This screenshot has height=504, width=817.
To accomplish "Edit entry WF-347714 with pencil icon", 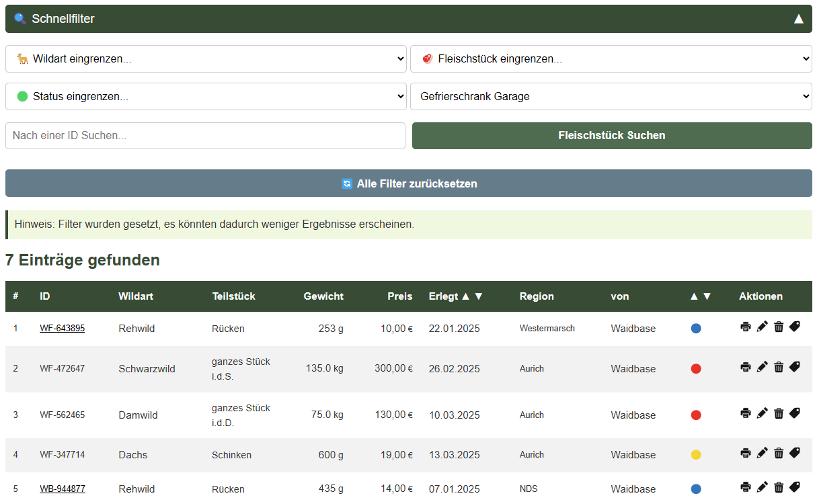I will click(762, 453).
